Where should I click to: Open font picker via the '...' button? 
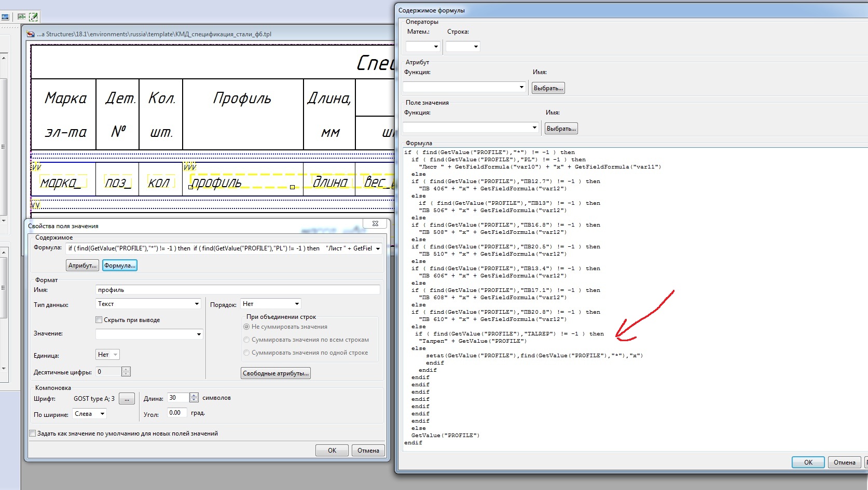click(x=127, y=399)
